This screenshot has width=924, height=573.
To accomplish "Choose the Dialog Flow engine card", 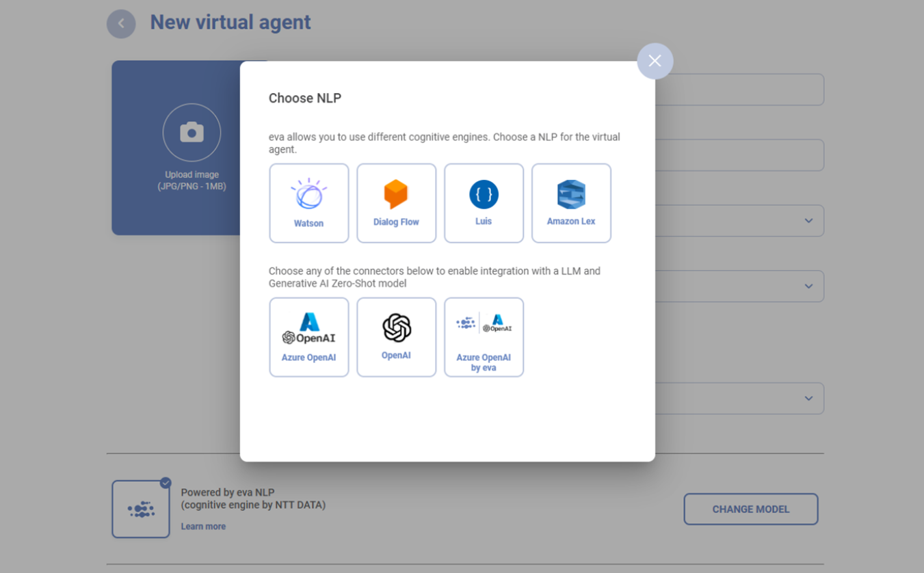I will (x=396, y=203).
